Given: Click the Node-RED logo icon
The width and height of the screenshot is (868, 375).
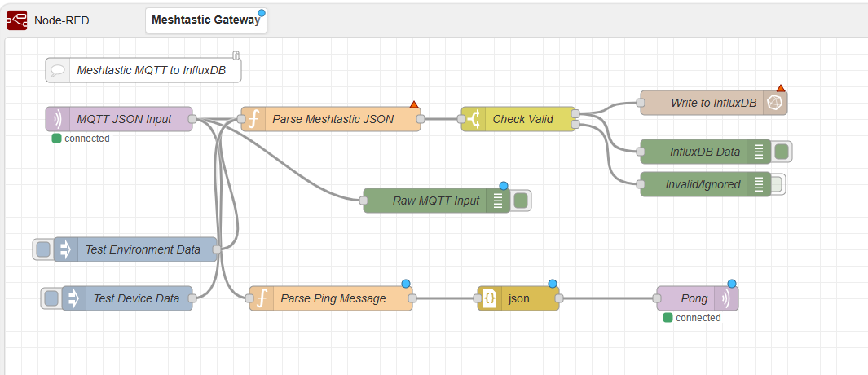Looking at the screenshot, I should (x=16, y=20).
